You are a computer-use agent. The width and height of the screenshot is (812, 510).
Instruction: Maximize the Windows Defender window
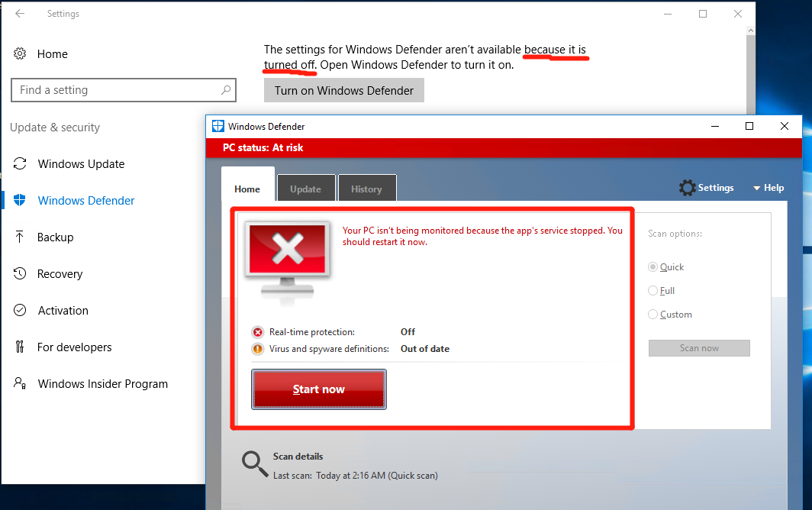point(749,126)
